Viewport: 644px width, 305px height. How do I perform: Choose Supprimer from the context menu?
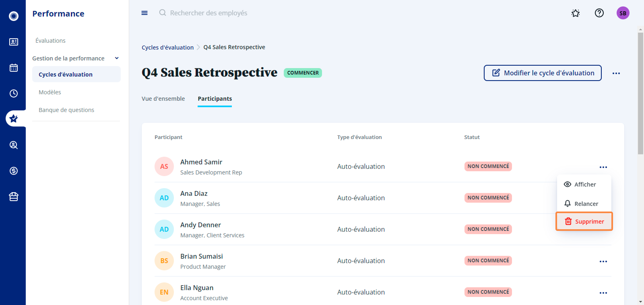coord(584,221)
